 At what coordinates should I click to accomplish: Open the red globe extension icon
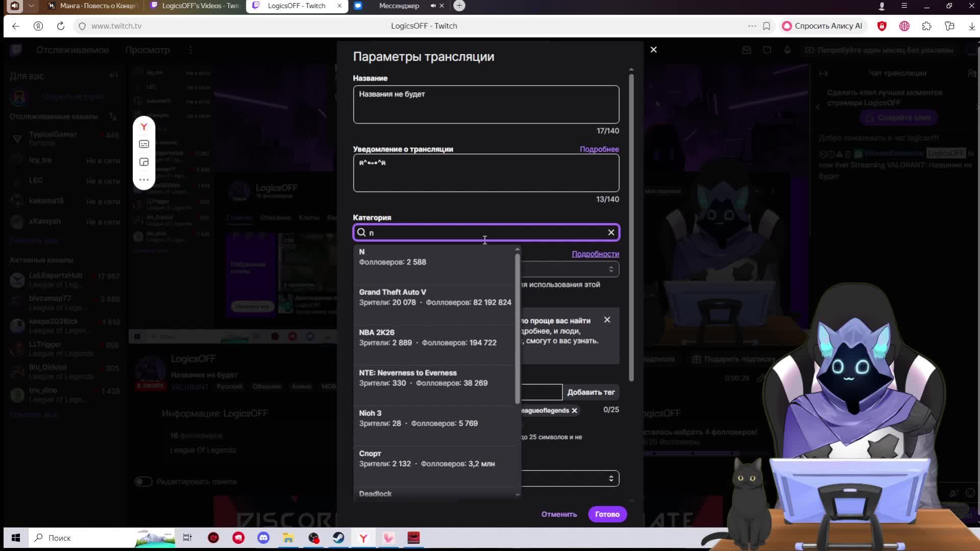[x=904, y=26]
